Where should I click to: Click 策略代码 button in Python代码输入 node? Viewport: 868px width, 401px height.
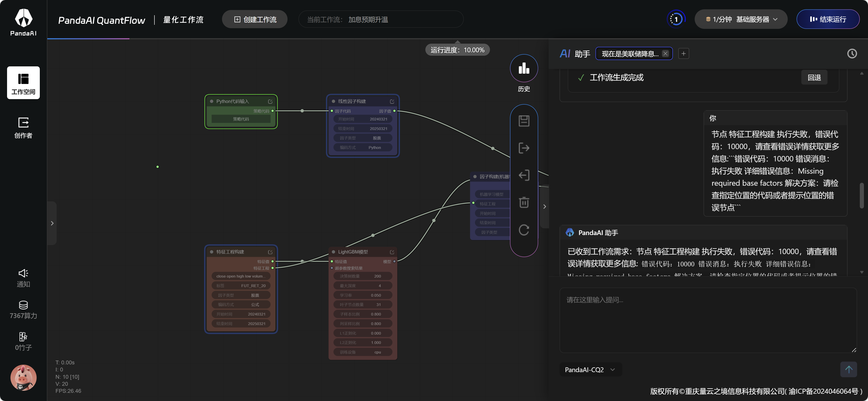[x=241, y=119]
